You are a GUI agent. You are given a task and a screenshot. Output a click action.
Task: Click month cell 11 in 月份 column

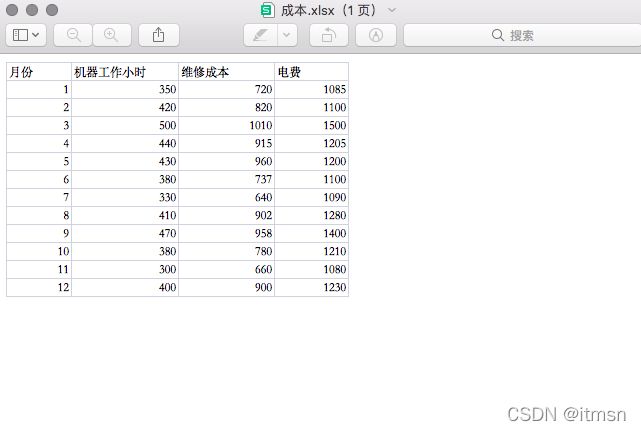click(39, 269)
